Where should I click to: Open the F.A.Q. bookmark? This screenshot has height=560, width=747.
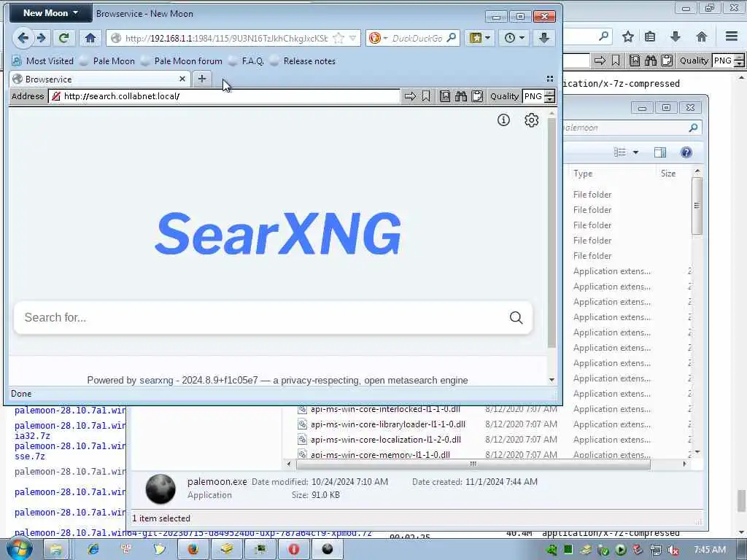coord(247,61)
